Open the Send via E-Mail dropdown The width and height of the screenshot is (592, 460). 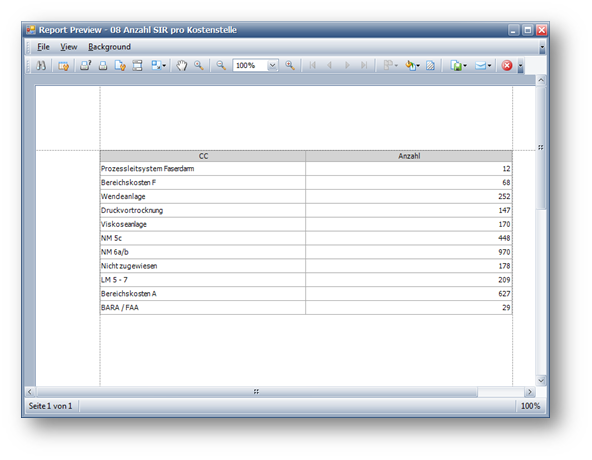tap(489, 66)
